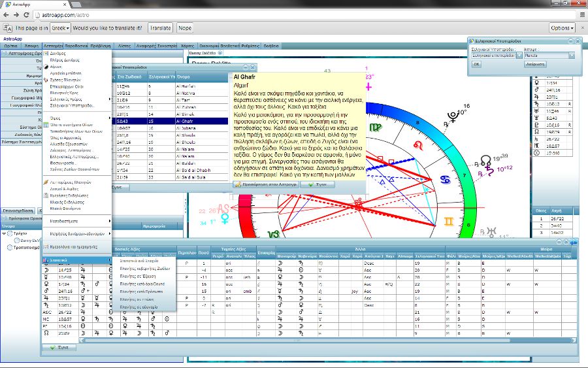
Task: Click the Translate page icon in infobar
Action: 8,28
